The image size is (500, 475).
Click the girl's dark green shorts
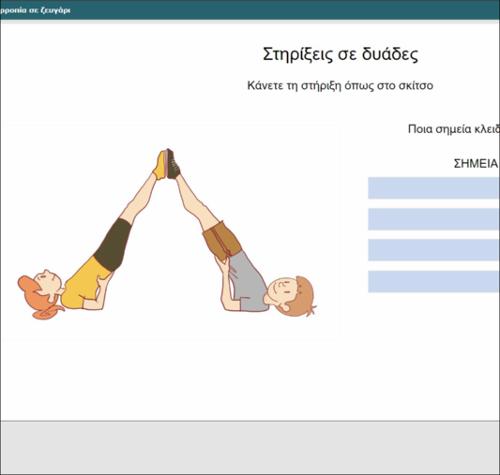coord(113,245)
